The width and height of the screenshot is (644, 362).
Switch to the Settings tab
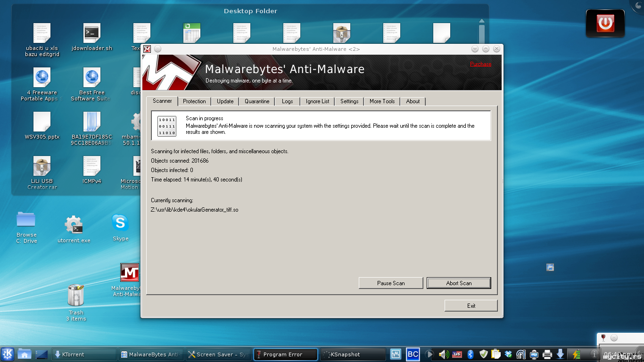[349, 101]
